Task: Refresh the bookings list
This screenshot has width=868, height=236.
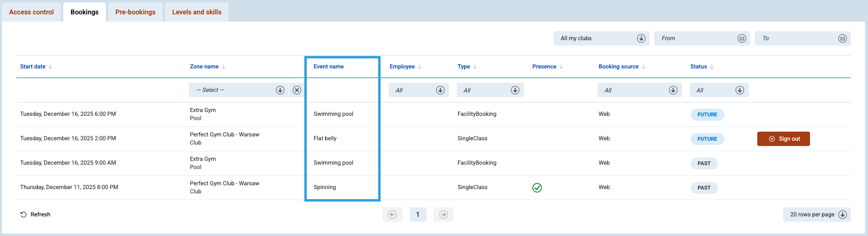Action: click(35, 214)
